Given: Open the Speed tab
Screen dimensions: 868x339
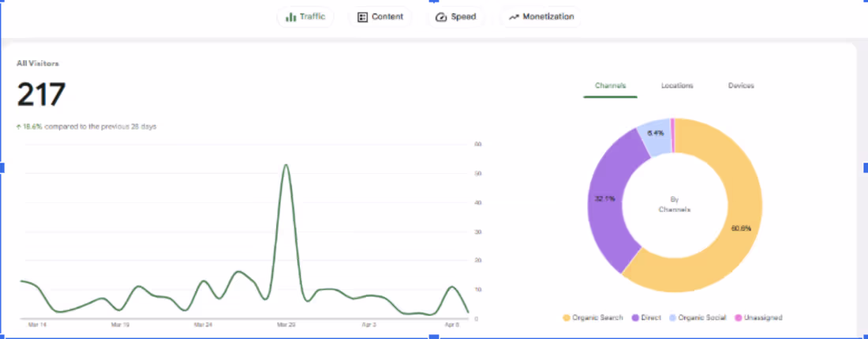Looking at the screenshot, I should (x=455, y=17).
